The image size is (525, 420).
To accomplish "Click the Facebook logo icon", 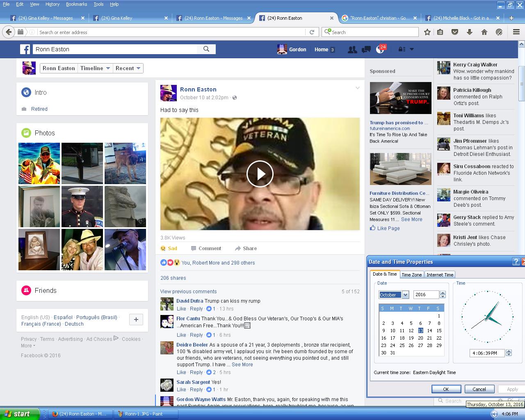I will (x=25, y=49).
